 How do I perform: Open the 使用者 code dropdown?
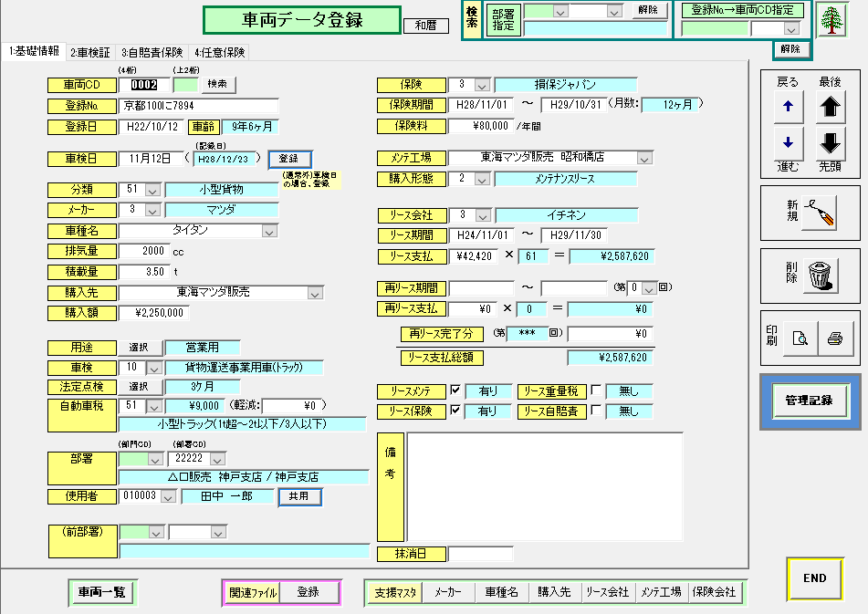click(x=168, y=496)
